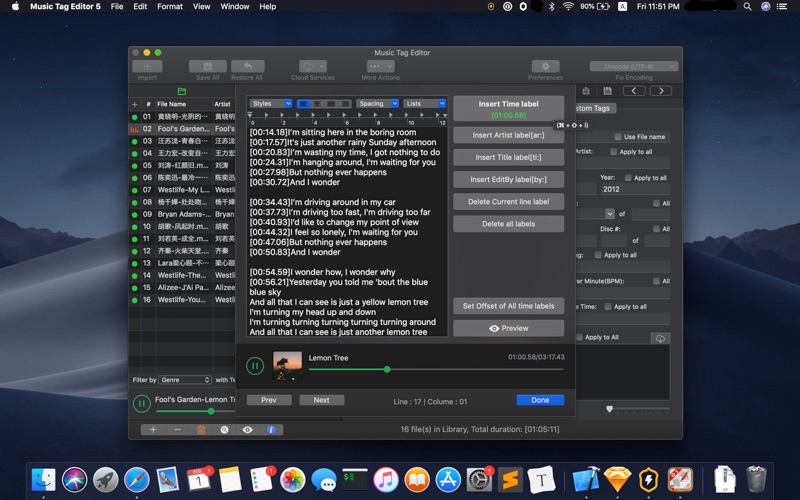Click the Save All toolbar icon
Screen dimensions: 800x500
[208, 66]
